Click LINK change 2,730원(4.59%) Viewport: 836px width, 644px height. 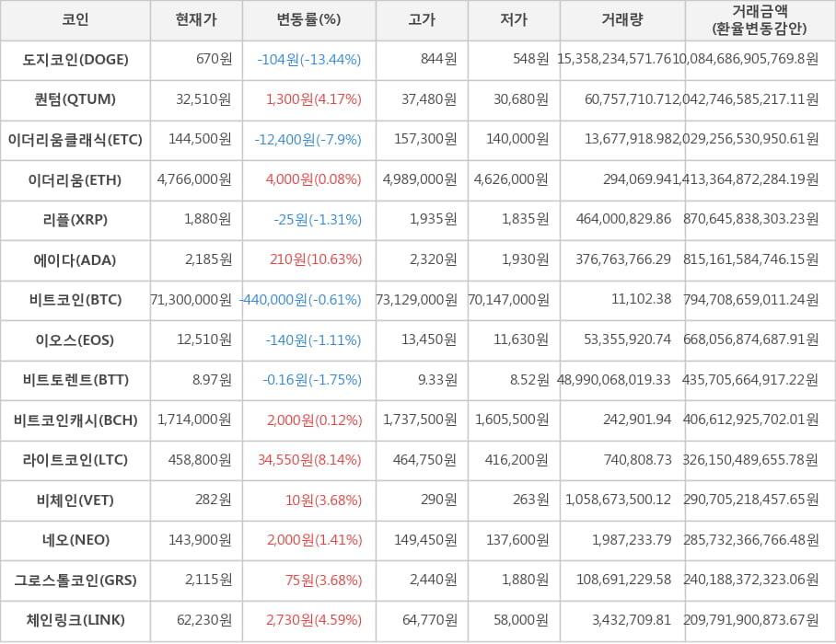click(314, 620)
